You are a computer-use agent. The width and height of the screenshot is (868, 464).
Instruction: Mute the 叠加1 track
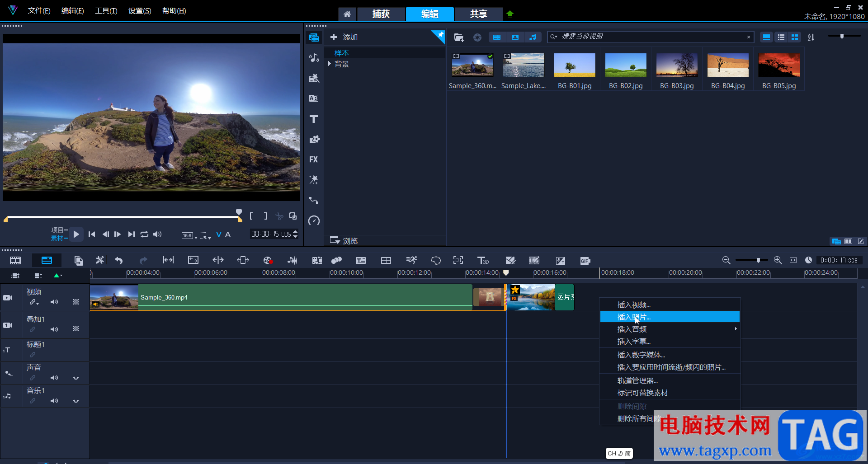54,329
